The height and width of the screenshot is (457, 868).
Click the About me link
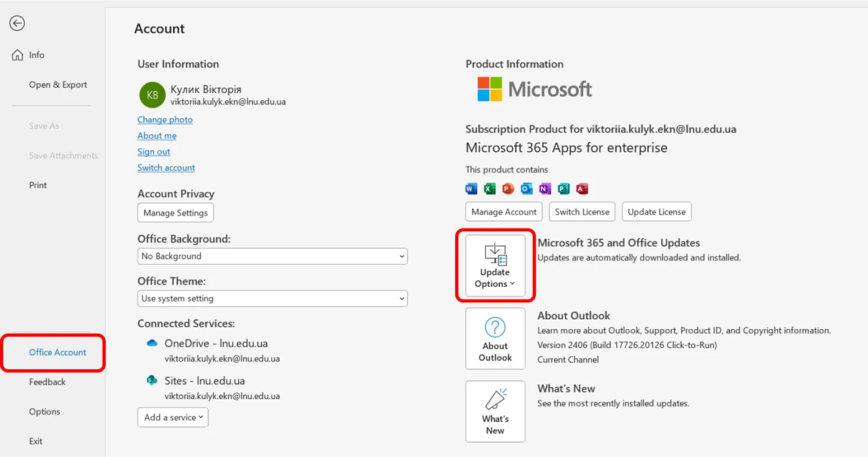click(157, 136)
